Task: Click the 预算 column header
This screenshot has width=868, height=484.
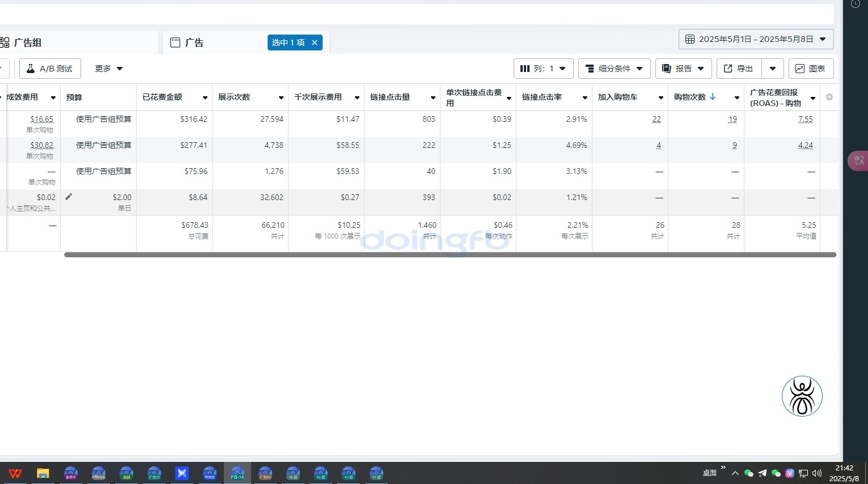Action: pyautogui.click(x=98, y=97)
